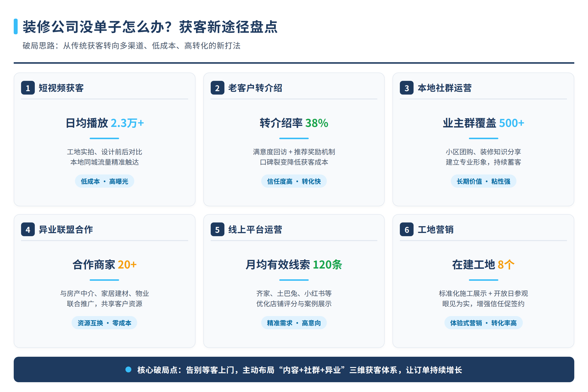Select the 精准需求 · 高意向 tag pill
588x392 pixels.
(x=294, y=323)
